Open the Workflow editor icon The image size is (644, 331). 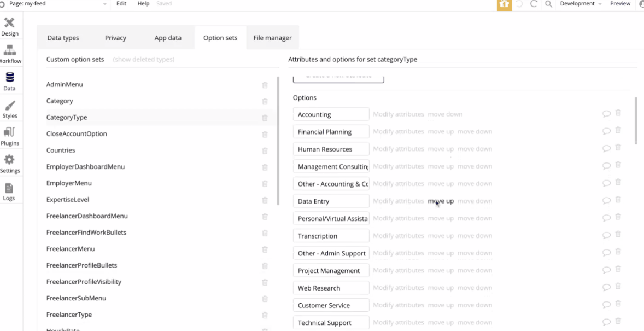(9, 54)
